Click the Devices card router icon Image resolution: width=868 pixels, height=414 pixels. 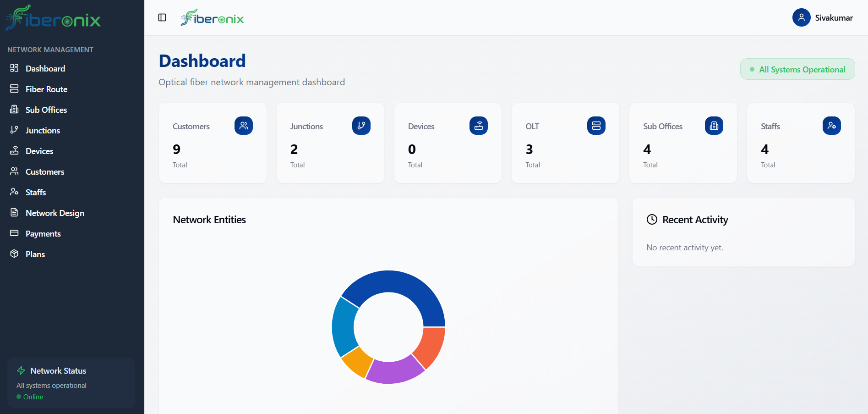click(x=478, y=126)
